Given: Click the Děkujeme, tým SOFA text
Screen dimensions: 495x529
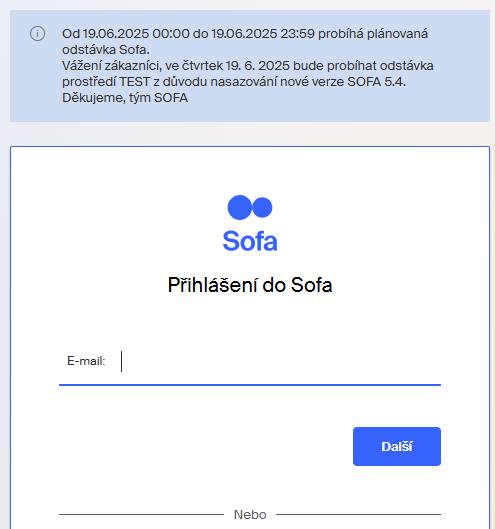Looking at the screenshot, I should [125, 98].
